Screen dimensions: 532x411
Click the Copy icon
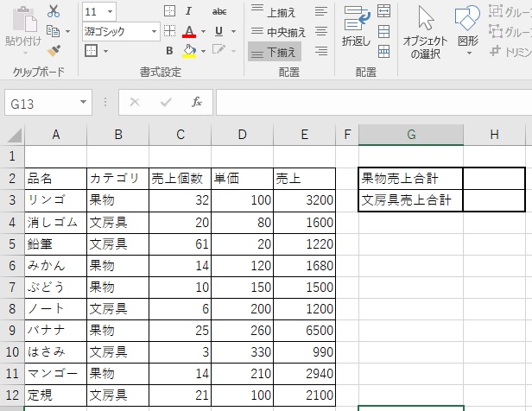pos(53,31)
